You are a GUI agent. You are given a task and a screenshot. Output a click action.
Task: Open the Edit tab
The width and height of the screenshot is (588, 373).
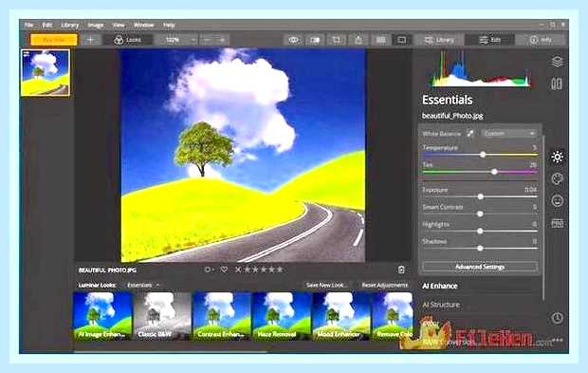pyautogui.click(x=489, y=40)
